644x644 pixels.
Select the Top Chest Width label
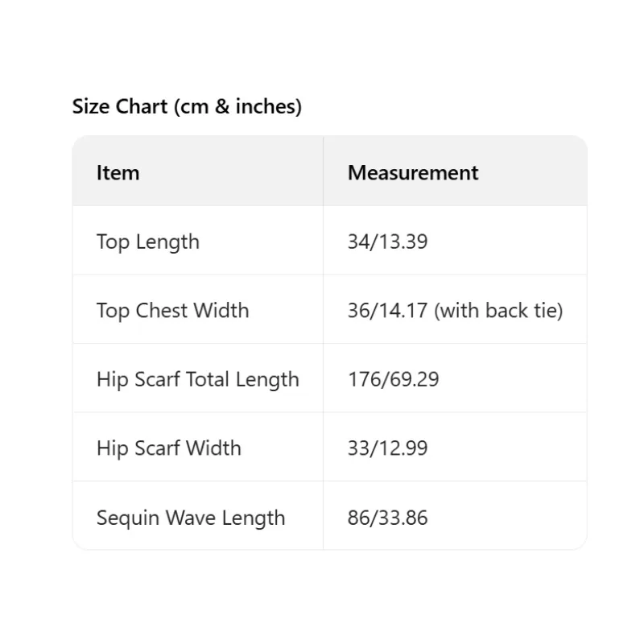tap(172, 311)
